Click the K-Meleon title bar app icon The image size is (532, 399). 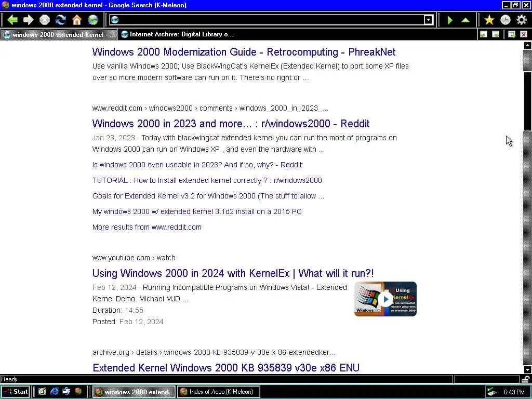pyautogui.click(x=5, y=5)
